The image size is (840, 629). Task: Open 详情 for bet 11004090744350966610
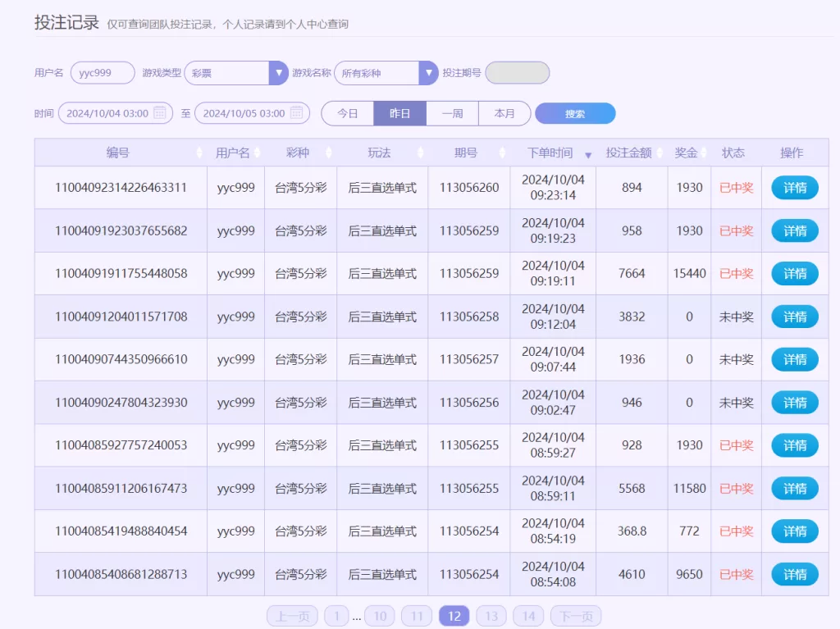(794, 359)
